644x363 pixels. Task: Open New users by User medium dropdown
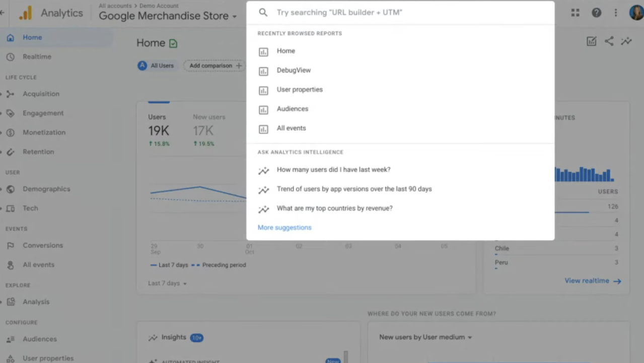coord(425,337)
